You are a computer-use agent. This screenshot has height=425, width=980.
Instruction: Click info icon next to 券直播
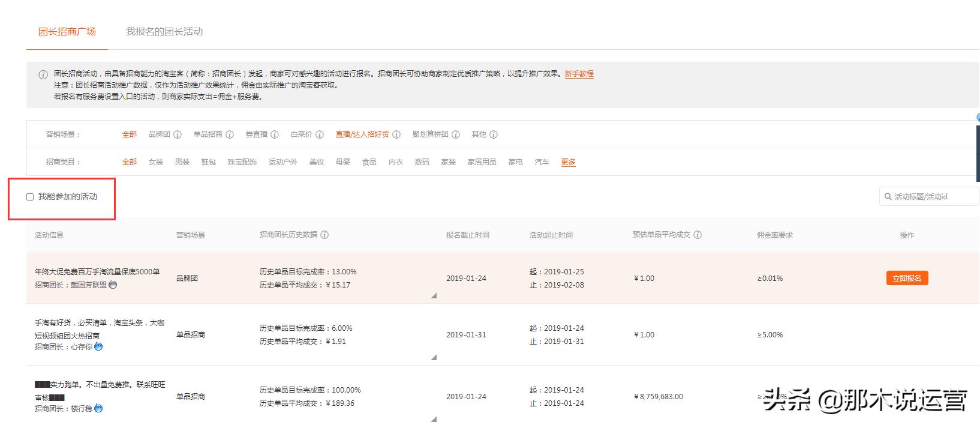[275, 134]
